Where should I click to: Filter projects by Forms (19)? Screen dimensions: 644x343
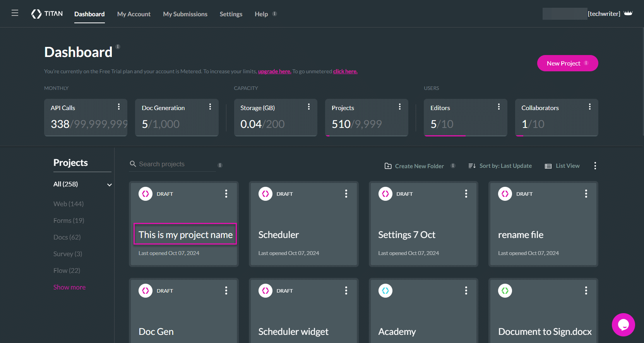tap(69, 221)
